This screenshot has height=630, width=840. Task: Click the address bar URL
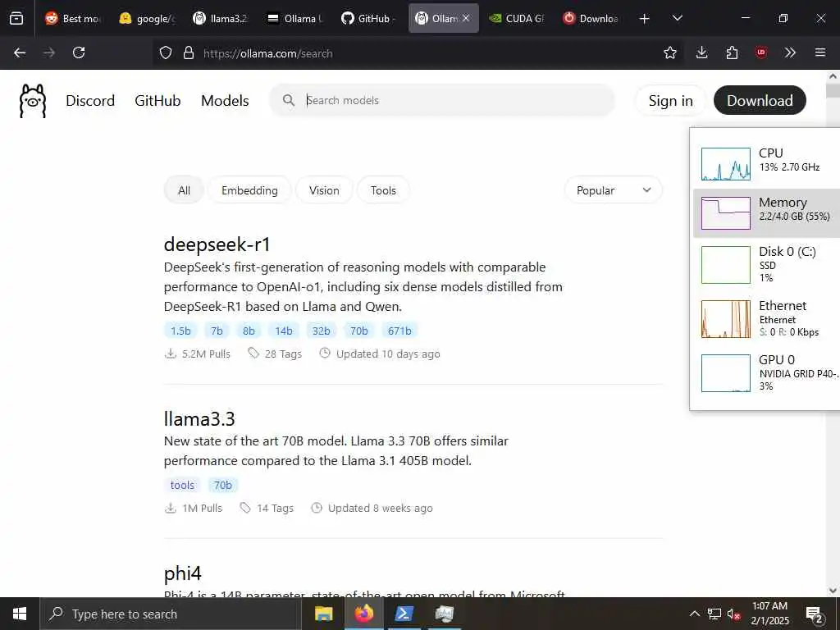pos(268,53)
